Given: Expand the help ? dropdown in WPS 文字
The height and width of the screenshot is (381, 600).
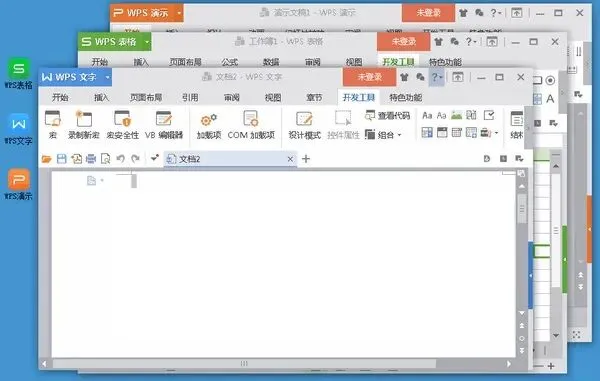Looking at the screenshot, I should [x=437, y=78].
